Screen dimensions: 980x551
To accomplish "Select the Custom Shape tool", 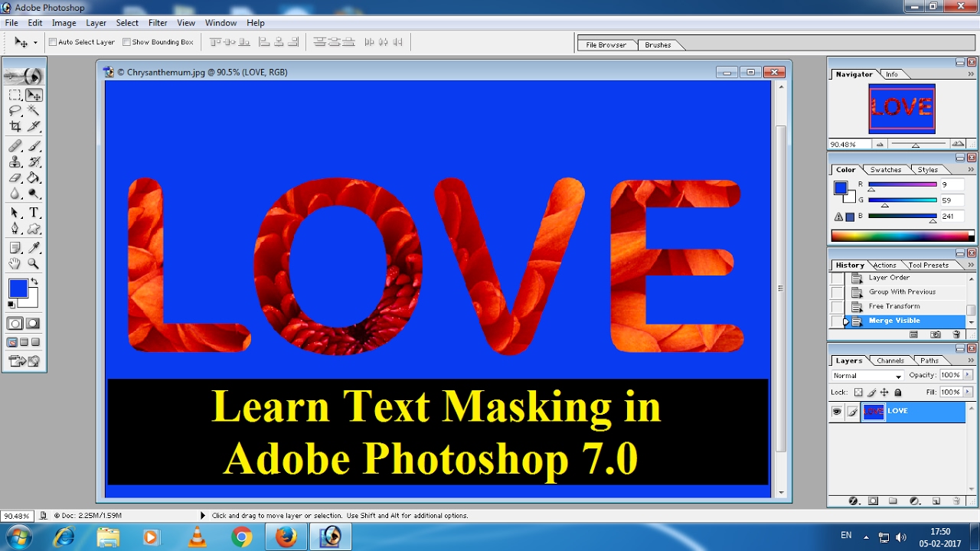I will 34,228.
